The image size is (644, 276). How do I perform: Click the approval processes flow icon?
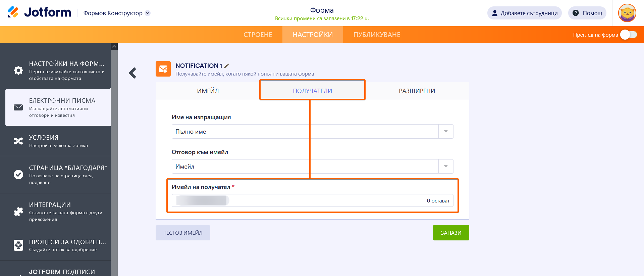[18, 245]
